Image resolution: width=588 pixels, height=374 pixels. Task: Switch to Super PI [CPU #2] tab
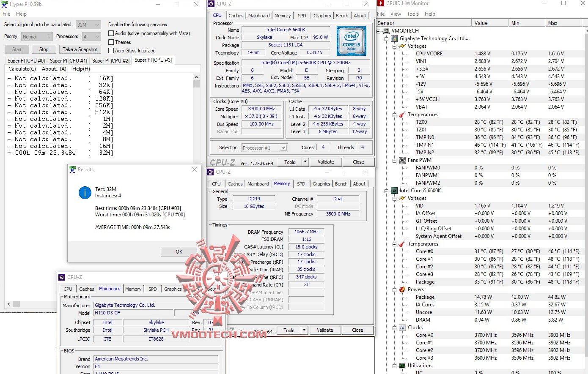coord(111,61)
